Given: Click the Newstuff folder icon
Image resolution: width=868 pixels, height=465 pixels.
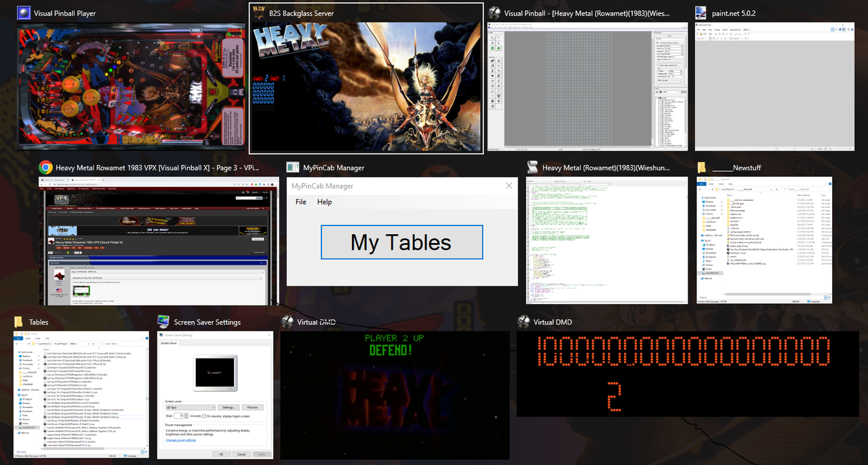Looking at the screenshot, I should 703,168.
